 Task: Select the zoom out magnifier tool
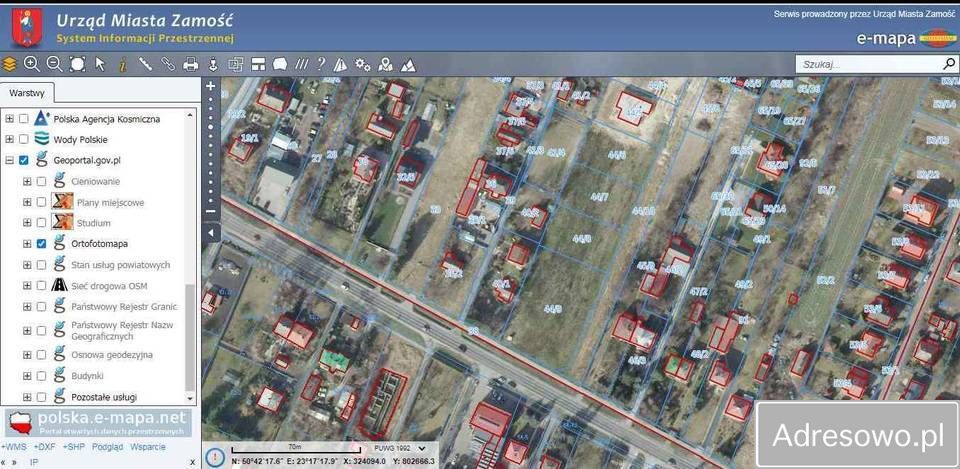point(54,64)
